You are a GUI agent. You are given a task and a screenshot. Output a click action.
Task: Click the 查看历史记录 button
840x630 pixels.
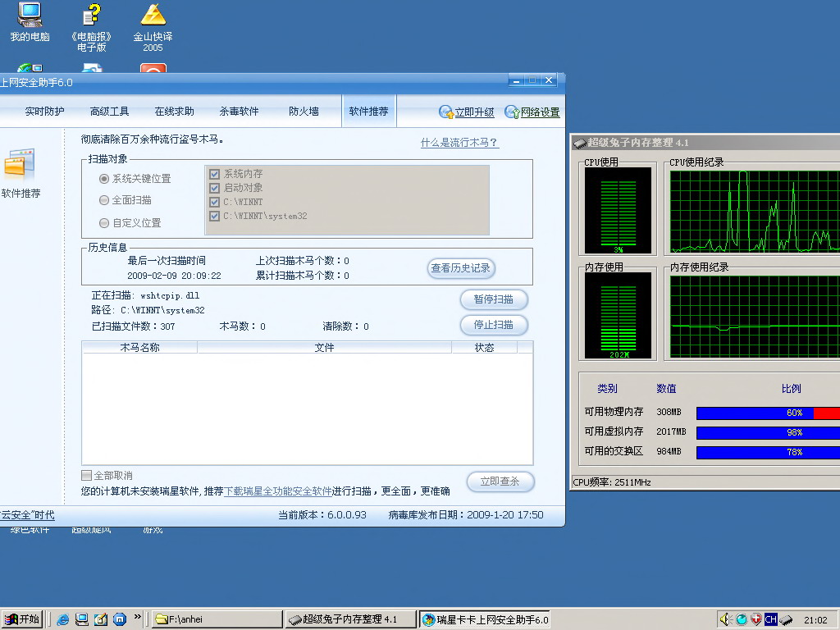(x=461, y=268)
